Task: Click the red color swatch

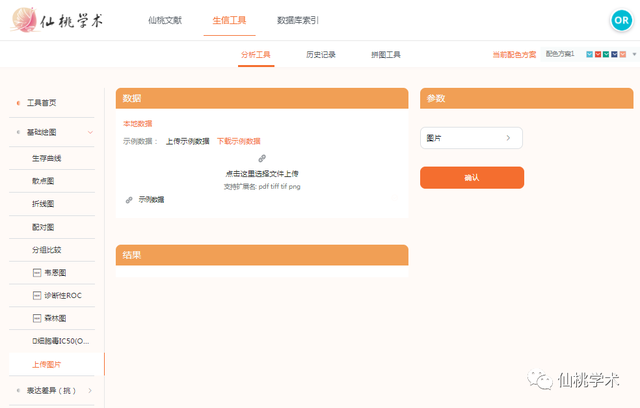Action: pyautogui.click(x=598, y=54)
